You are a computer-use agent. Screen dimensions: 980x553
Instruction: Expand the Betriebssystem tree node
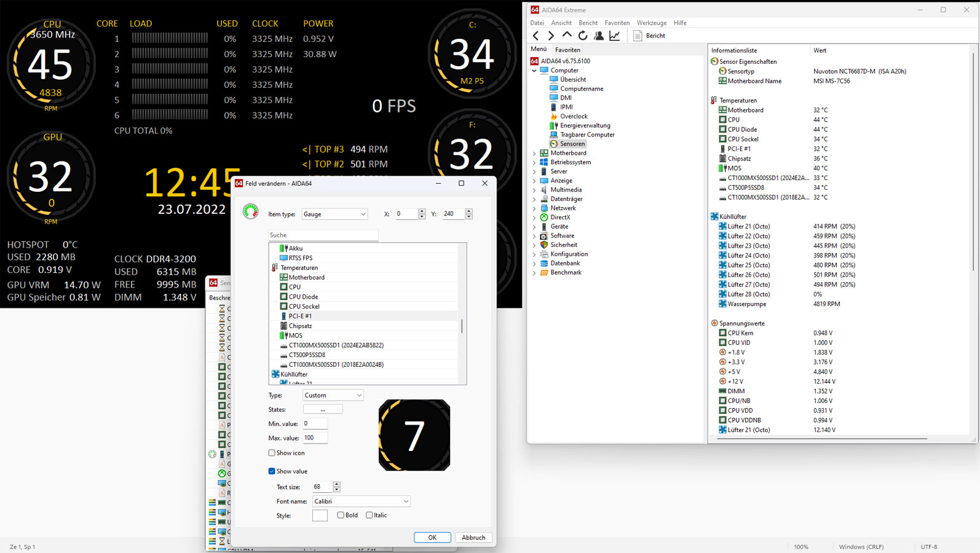[x=534, y=162]
